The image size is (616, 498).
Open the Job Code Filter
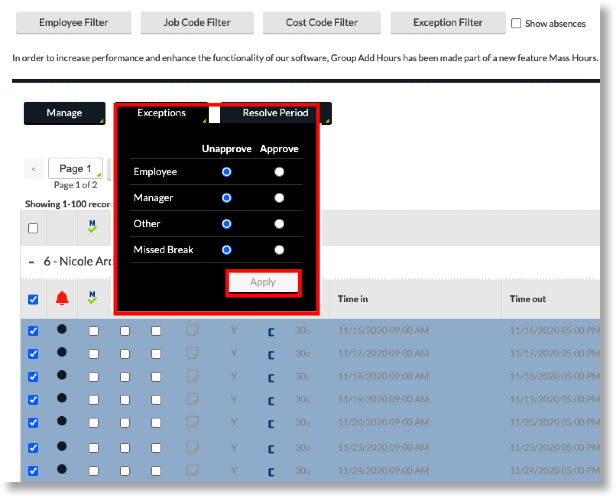[197, 22]
